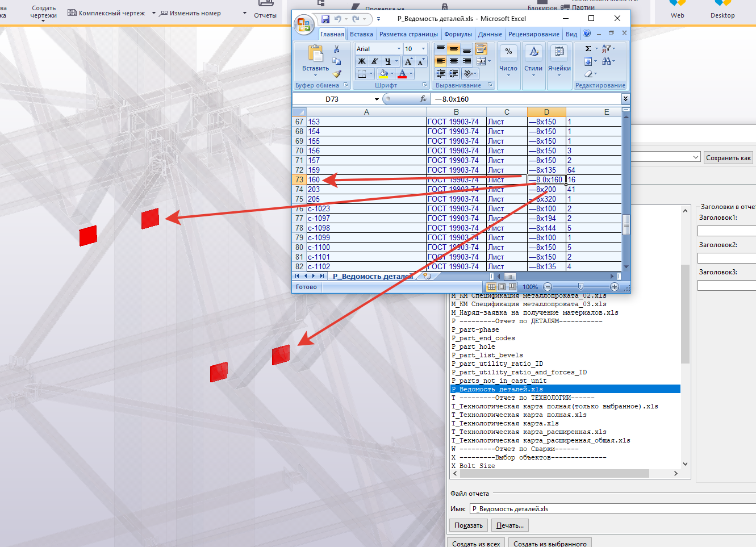Screen dimensions: 756x547
Task: Click the Сохранить как button
Action: click(728, 158)
